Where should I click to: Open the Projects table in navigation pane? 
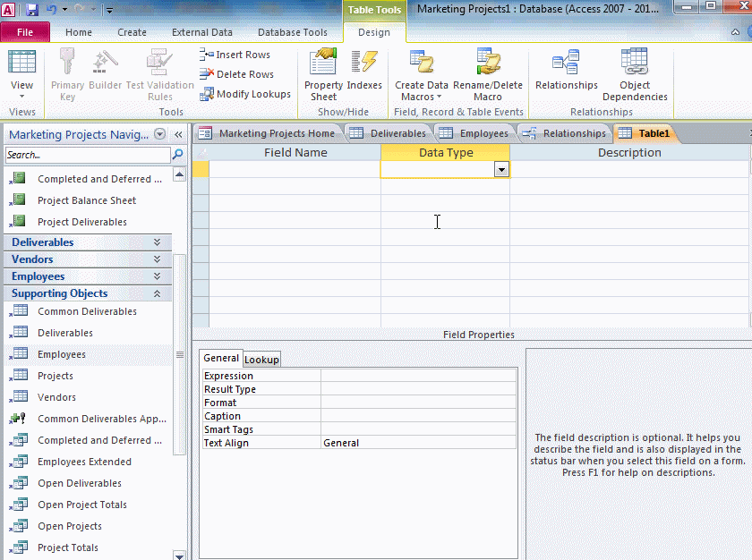click(56, 376)
